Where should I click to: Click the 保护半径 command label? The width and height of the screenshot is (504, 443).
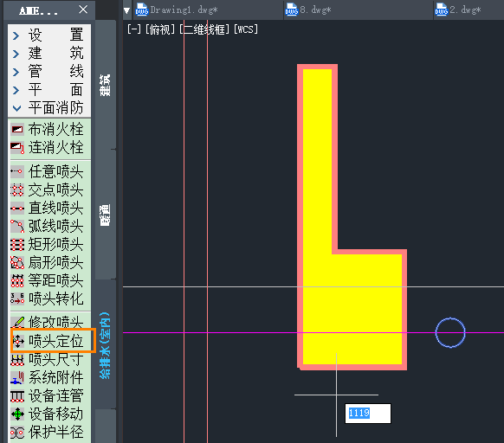tap(56, 433)
